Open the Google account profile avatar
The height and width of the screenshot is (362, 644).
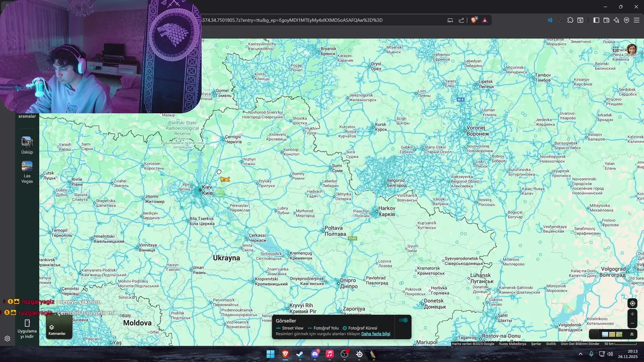click(631, 49)
